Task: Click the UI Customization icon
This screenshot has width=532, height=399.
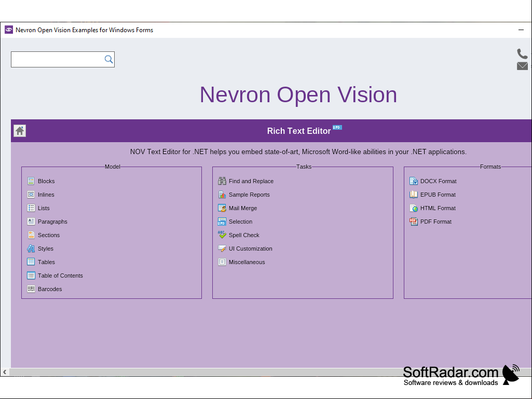Action: [222, 249]
